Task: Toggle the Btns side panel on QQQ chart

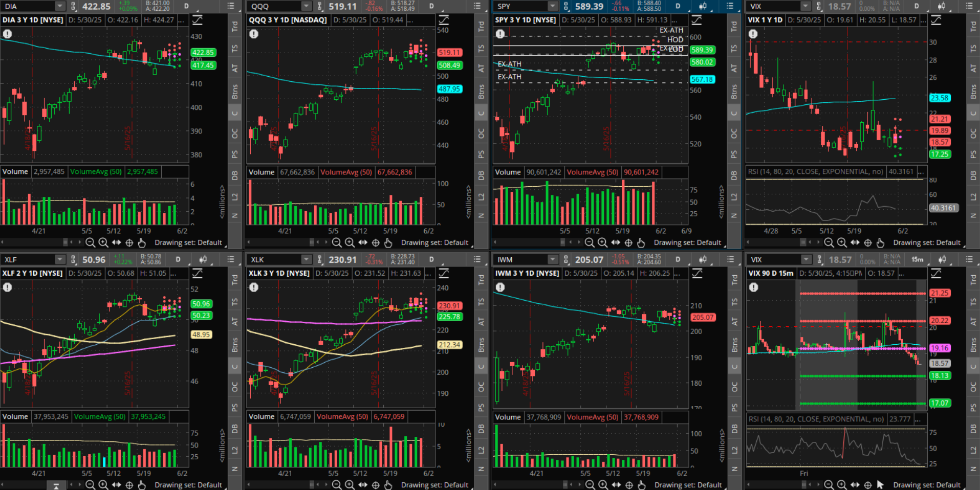Action: pyautogui.click(x=481, y=91)
